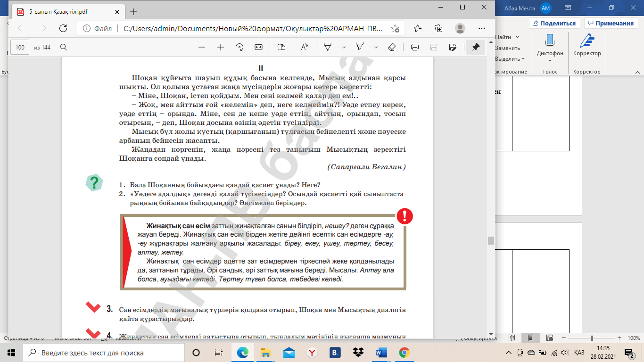Start Read aloud for the PDF
Image resolution: width=644 pixels, height=362 pixels.
point(305,47)
